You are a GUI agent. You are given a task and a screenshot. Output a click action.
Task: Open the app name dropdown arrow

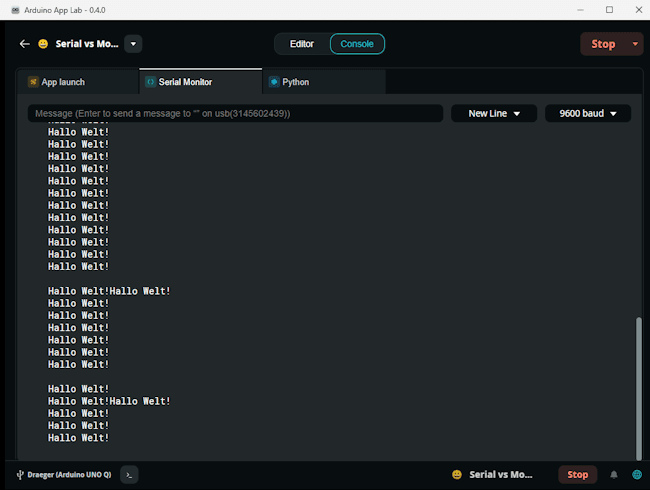(133, 44)
